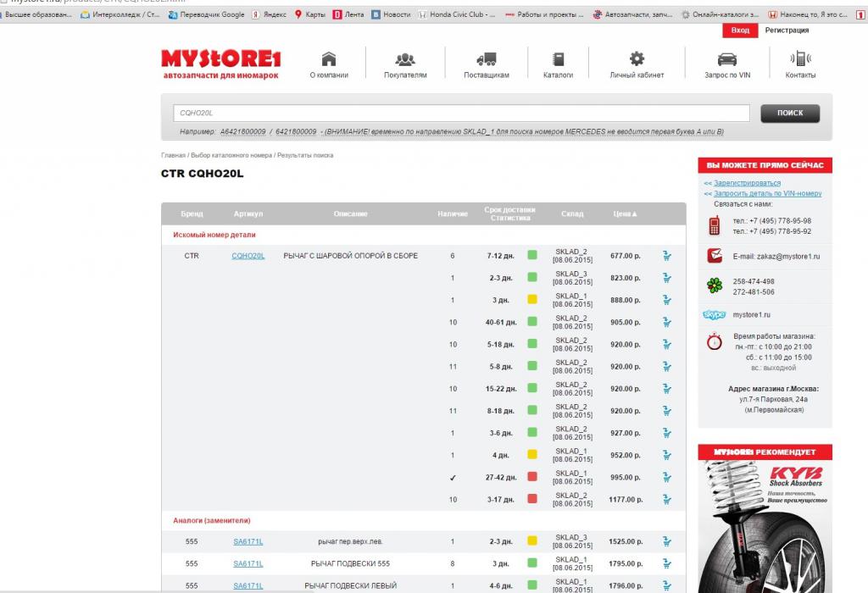Open the Каталоги menu item

[558, 64]
